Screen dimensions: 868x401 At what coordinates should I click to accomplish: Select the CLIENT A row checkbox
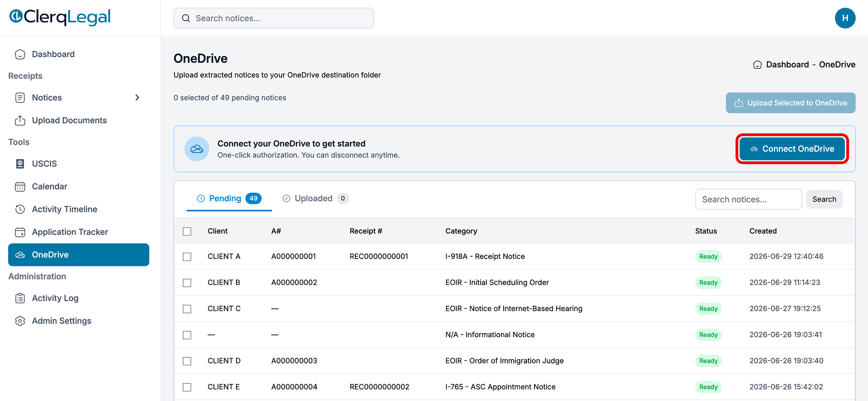point(187,257)
